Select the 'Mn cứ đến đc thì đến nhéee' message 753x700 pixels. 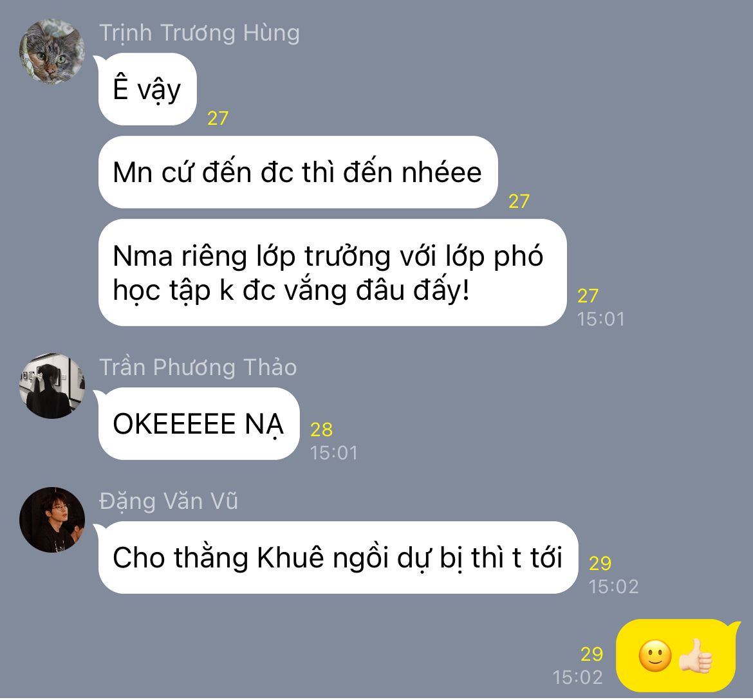pos(298,172)
